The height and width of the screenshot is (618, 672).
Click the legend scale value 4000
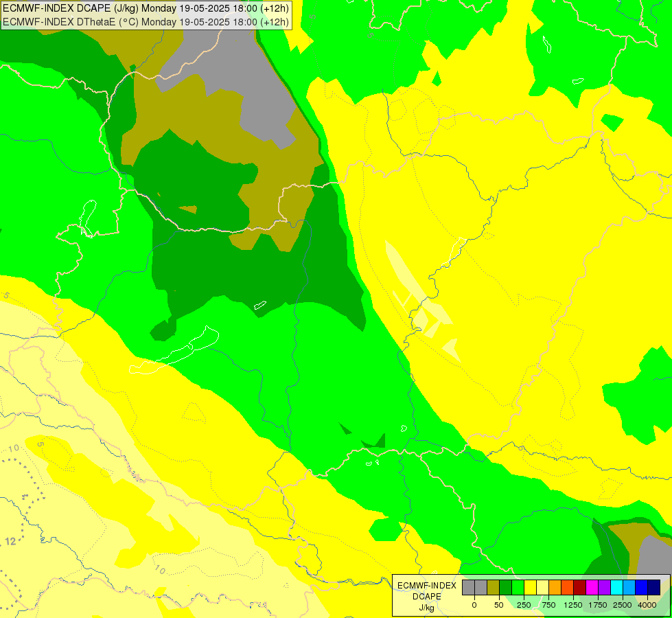[x=647, y=605]
